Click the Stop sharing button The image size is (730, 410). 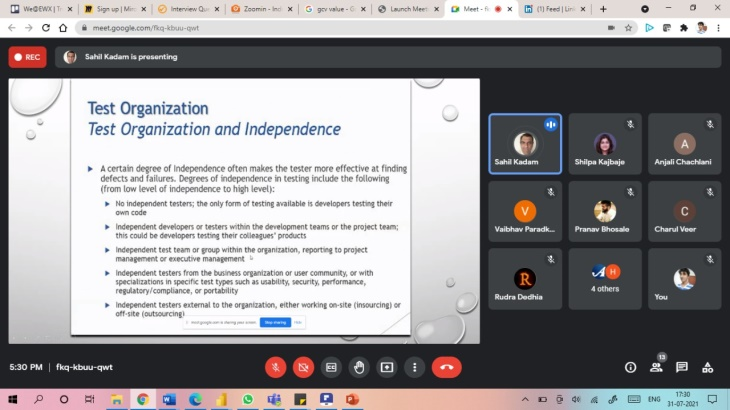[274, 322]
